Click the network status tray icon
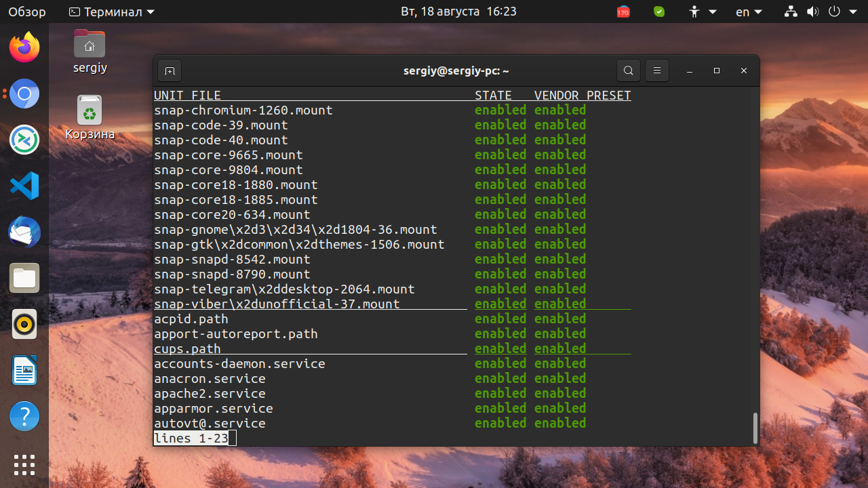The image size is (868, 488). (x=790, y=12)
